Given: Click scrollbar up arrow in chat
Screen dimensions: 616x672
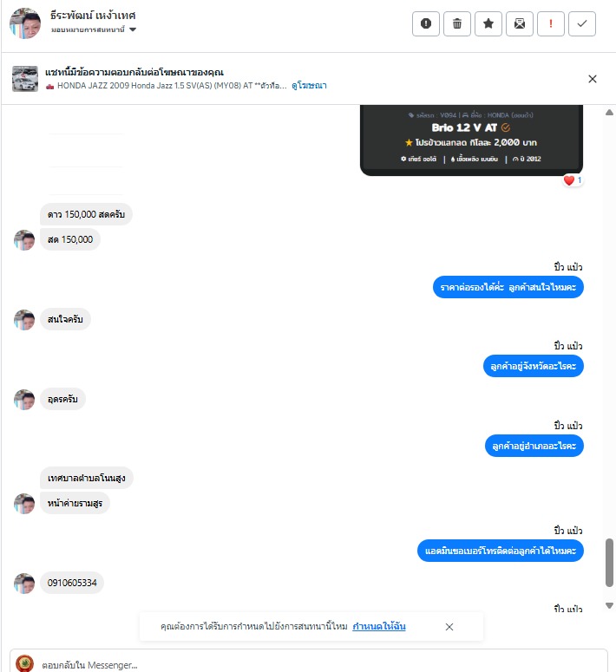Looking at the screenshot, I should 609,113.
